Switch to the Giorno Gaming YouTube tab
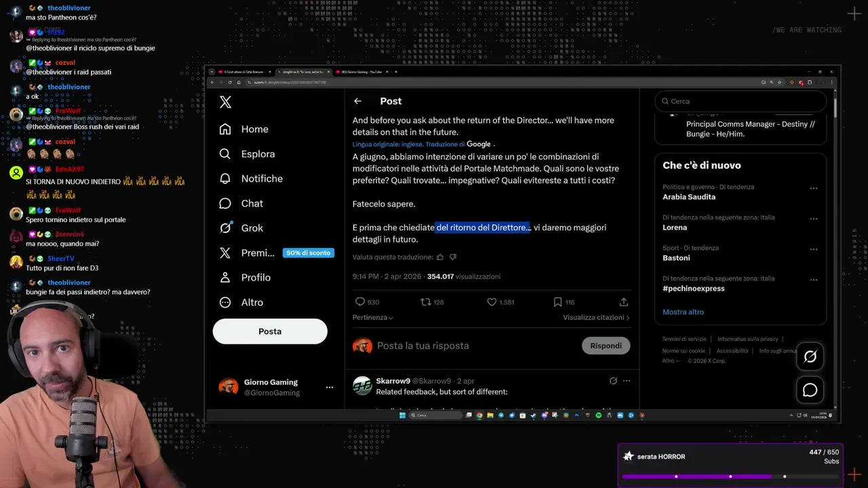The image size is (868, 488). (x=363, y=72)
